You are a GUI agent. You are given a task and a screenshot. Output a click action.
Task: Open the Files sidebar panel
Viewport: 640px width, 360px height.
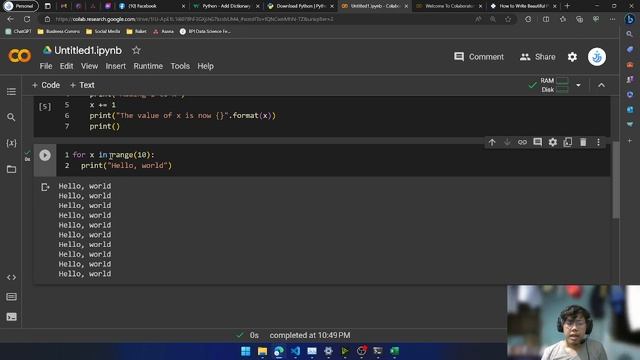point(11,169)
